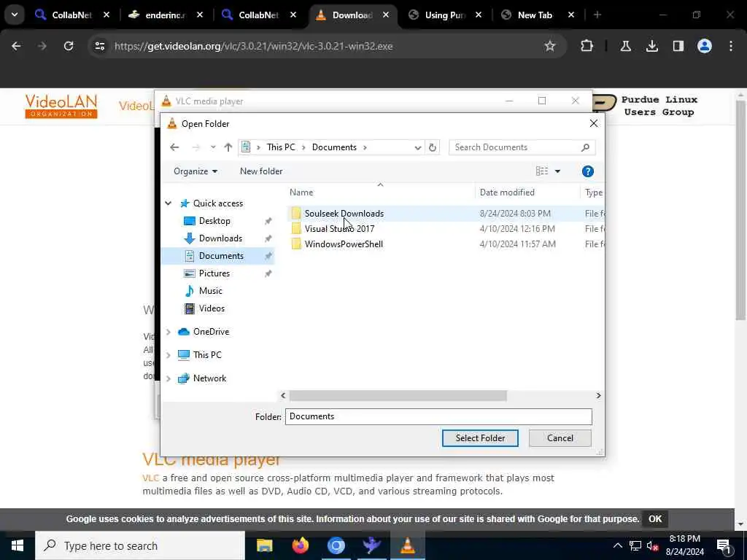The image size is (747, 560).
Task: Open the muted volume tray icon
Action: pyautogui.click(x=653, y=546)
